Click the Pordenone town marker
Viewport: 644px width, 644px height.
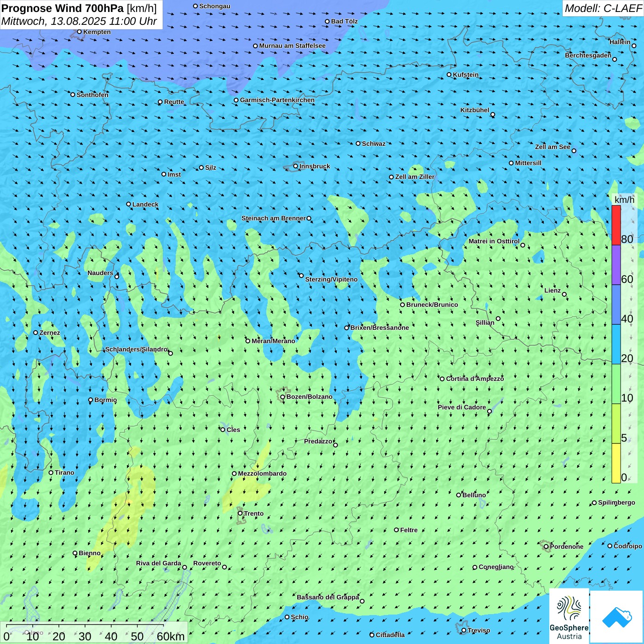pos(546,546)
